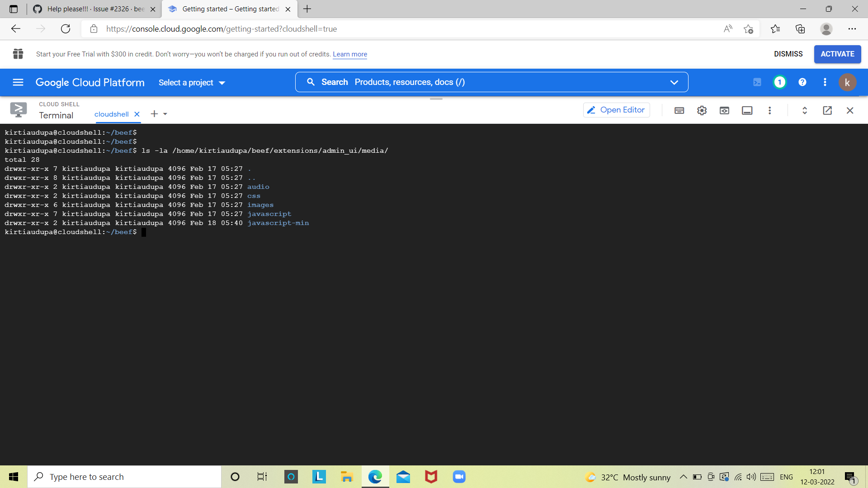Viewport: 868px width, 488px height.
Task: Expand the search bar chevron
Action: [x=674, y=82]
